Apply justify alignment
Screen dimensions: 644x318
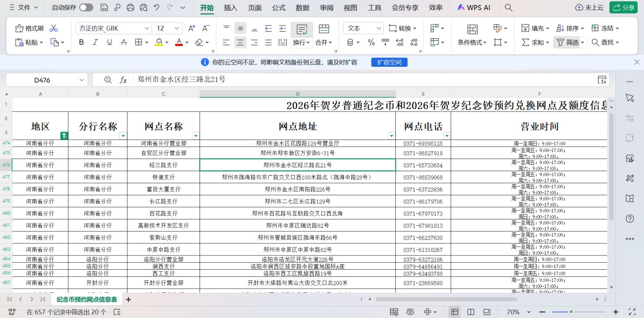tap(268, 42)
